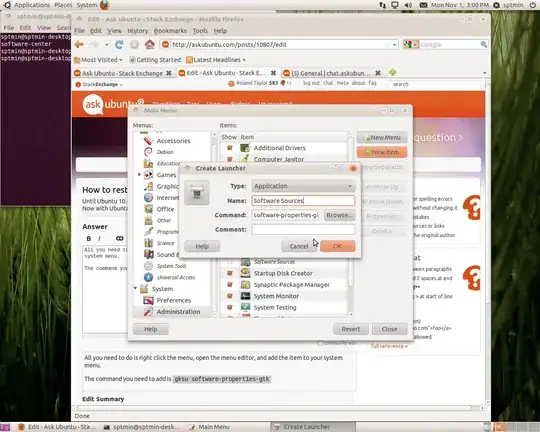Toggle the System Testing show checkbox
The image size is (540, 432).
[230, 307]
